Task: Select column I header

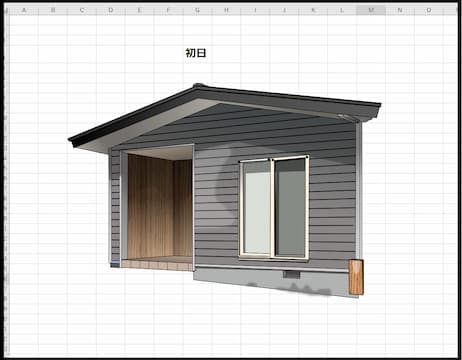Action: pos(255,10)
